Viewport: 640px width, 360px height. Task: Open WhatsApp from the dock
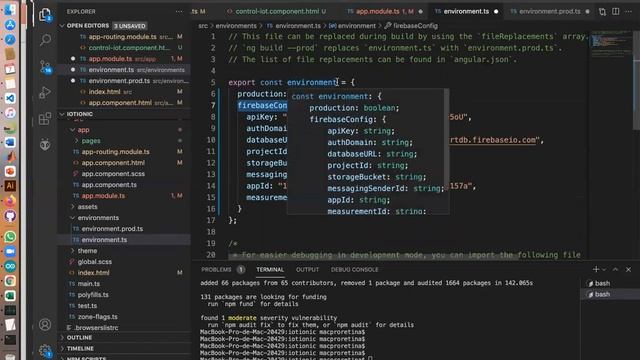(x=10, y=237)
